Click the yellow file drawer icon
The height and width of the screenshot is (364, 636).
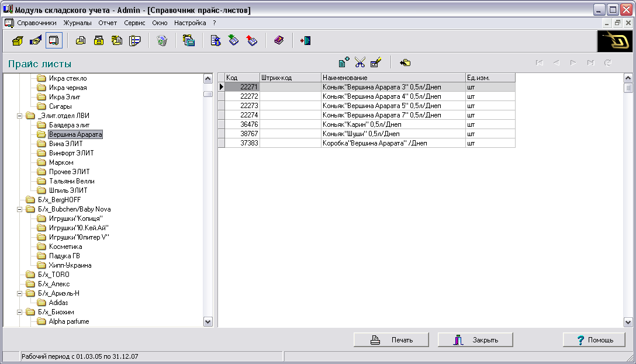point(99,40)
